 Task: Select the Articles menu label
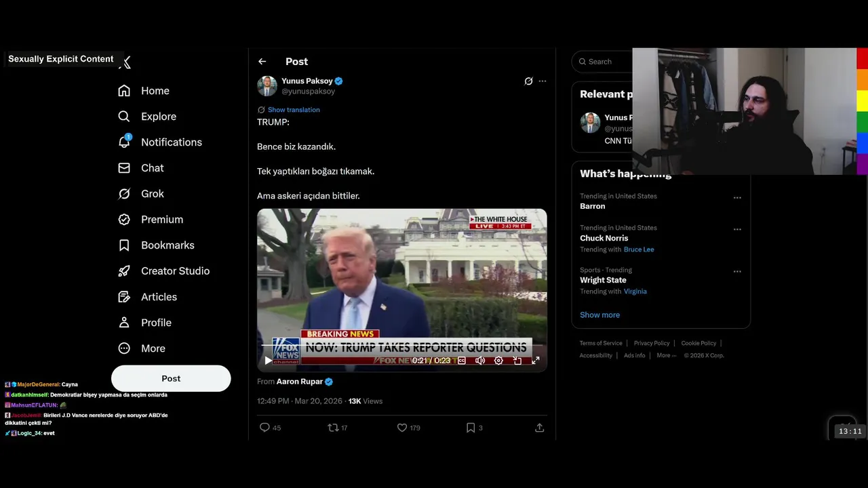159,297
